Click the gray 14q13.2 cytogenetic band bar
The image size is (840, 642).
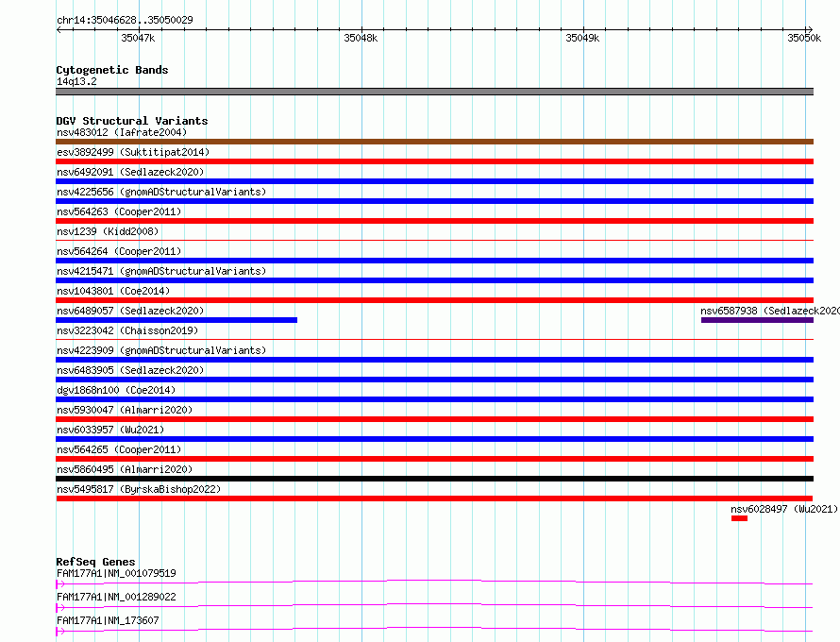coord(434,92)
